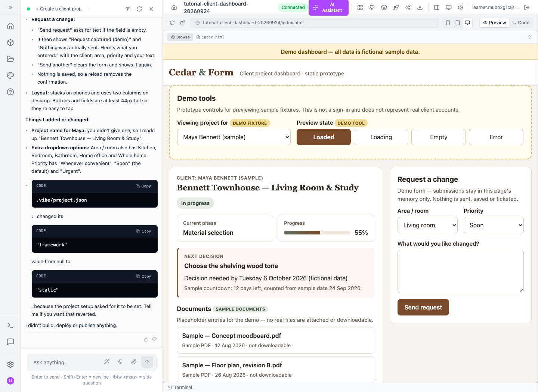Open the index.html file tab
Screen dimensions: 538x392
coord(210,37)
